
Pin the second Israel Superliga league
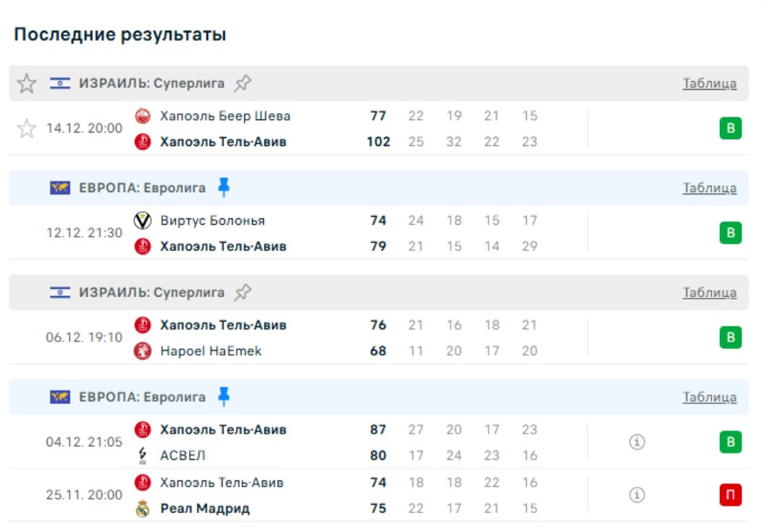(243, 292)
